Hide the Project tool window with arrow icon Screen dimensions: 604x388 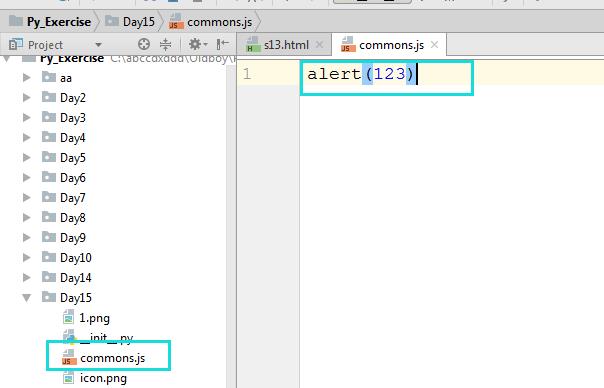[x=223, y=44]
